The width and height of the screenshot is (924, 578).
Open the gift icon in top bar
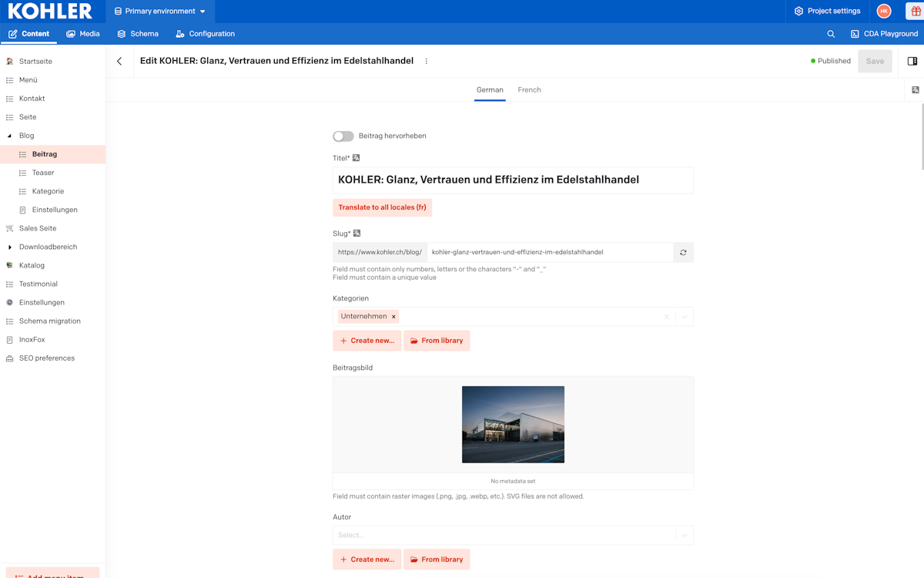click(916, 11)
